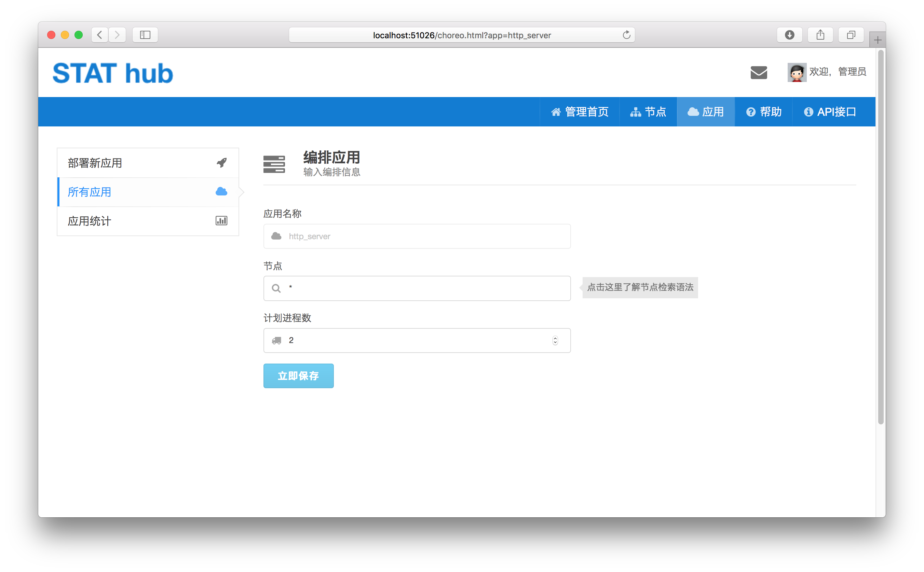Select 应用统计 in the sidebar
This screenshot has width=924, height=572.
[89, 220]
